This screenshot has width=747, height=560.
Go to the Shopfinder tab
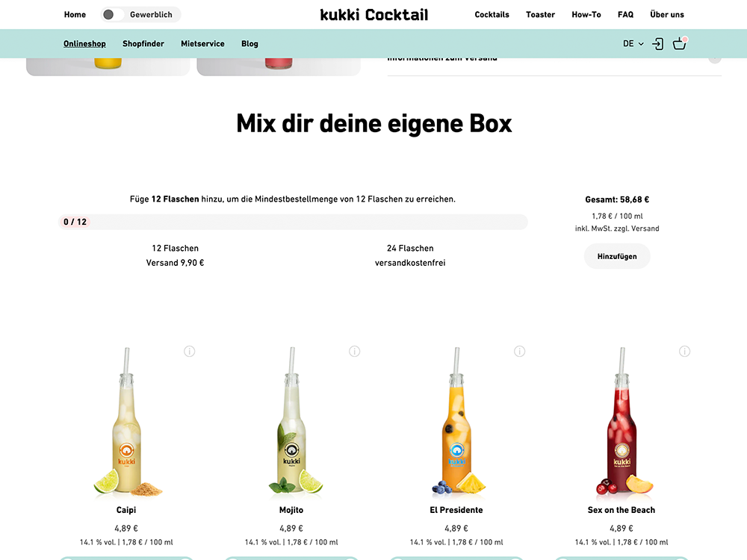(x=143, y=44)
